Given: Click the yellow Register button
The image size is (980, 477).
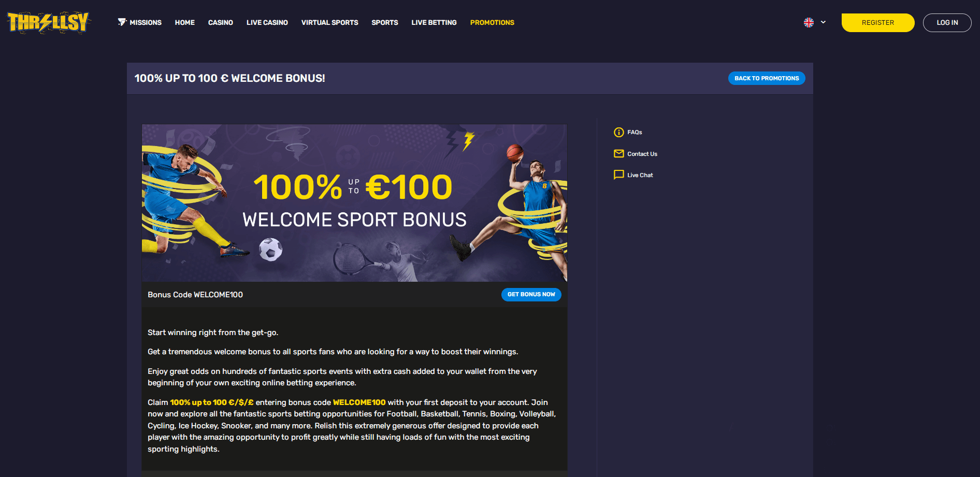Looking at the screenshot, I should [878, 23].
